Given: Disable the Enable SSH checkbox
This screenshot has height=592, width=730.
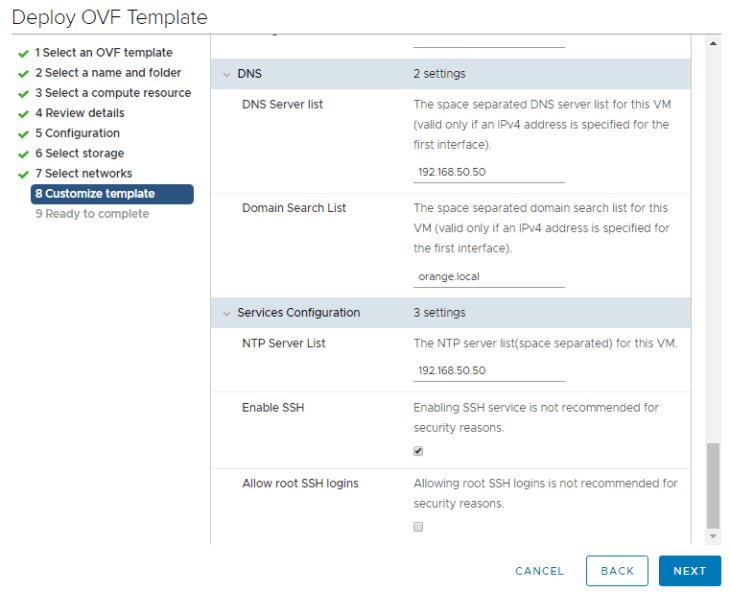Looking at the screenshot, I should point(418,451).
